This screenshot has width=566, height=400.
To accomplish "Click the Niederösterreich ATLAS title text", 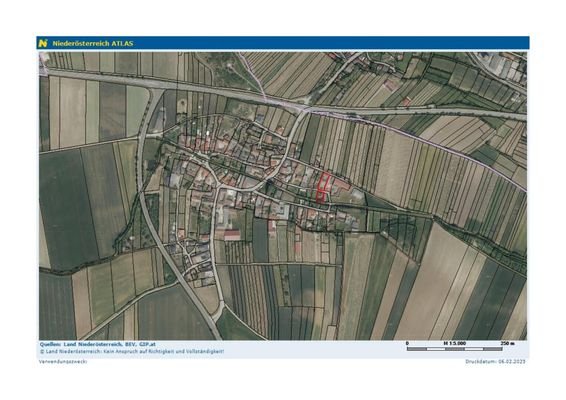I will pos(93,43).
